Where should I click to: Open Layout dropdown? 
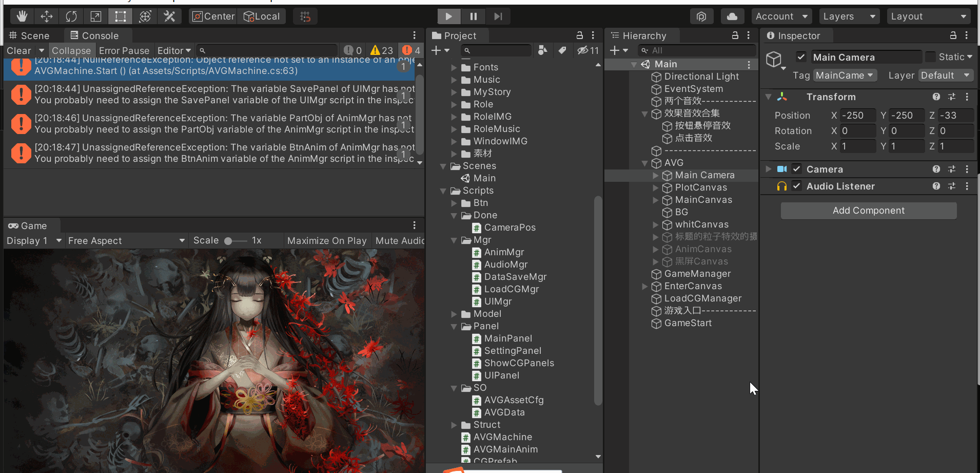click(928, 16)
